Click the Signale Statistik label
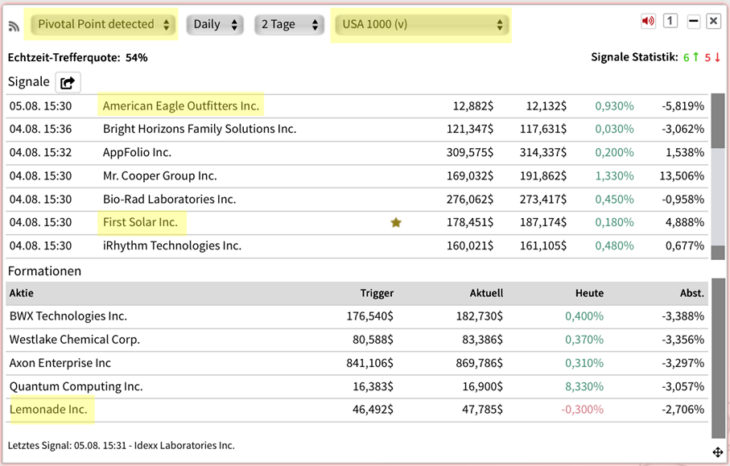 (634, 57)
